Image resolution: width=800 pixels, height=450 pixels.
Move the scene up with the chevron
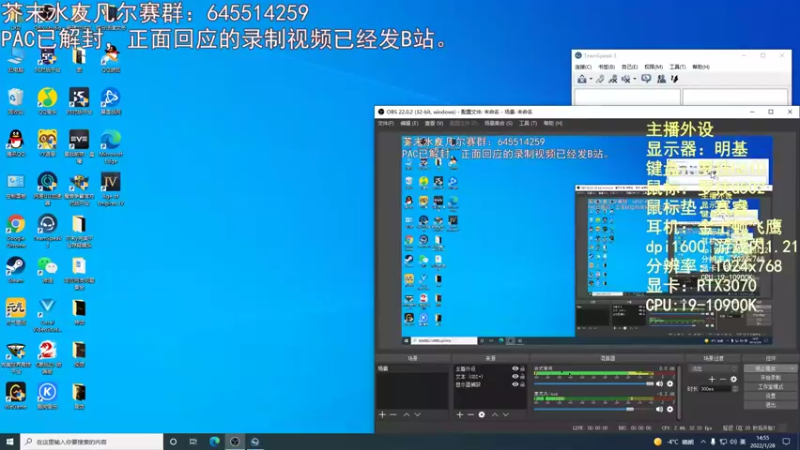[x=406, y=415]
